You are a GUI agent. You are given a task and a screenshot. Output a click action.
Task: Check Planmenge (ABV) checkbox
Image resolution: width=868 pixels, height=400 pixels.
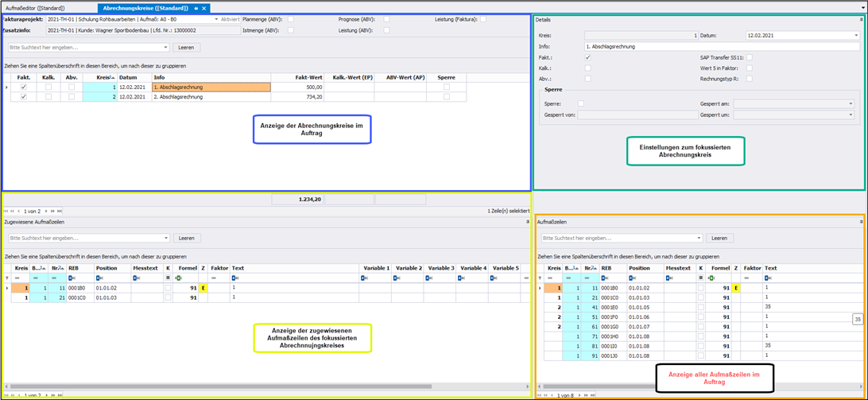pos(290,19)
